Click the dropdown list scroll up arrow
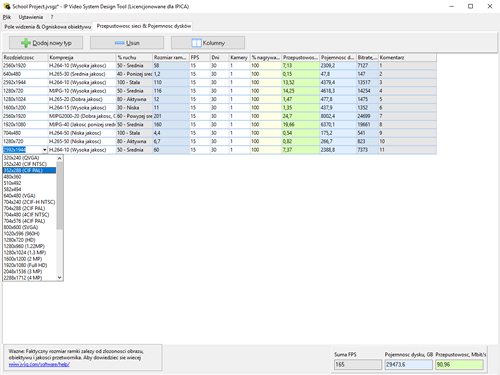Viewport: 500px width, 375px height. 60,158
